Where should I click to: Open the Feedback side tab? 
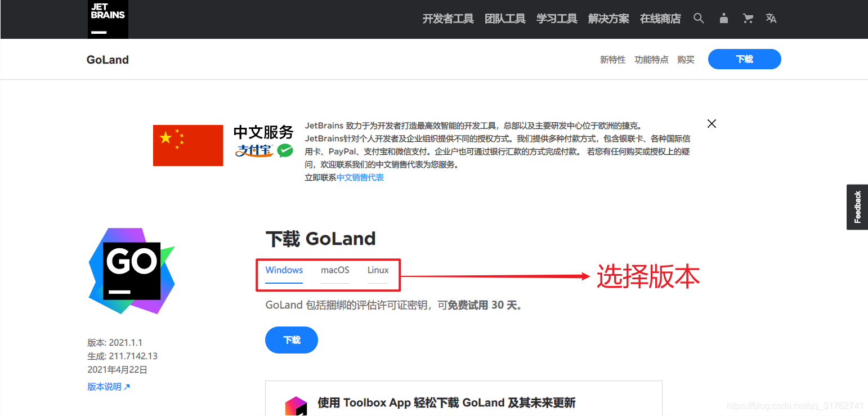pyautogui.click(x=857, y=207)
